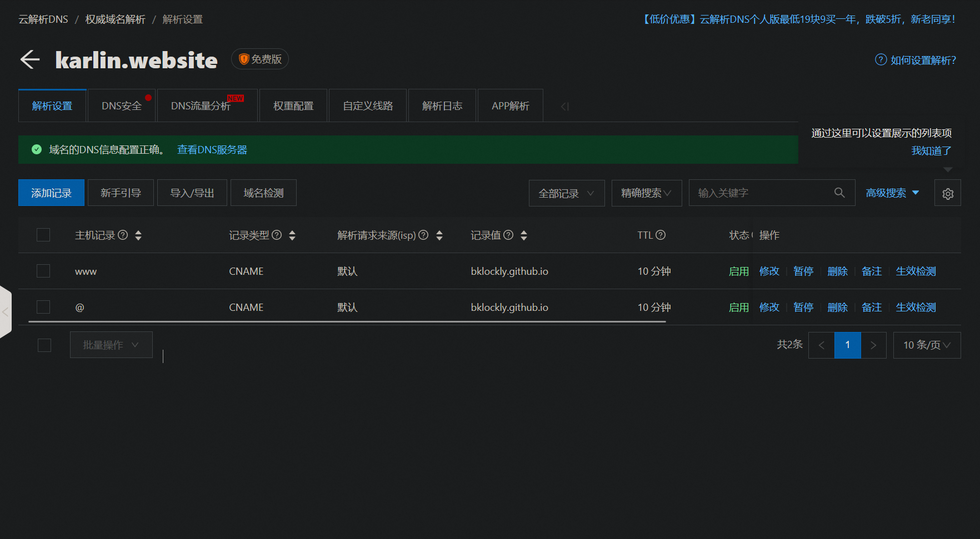Image resolution: width=980 pixels, height=539 pixels.
Task: Sort by 解析请求来源 column arrows
Action: click(x=439, y=235)
